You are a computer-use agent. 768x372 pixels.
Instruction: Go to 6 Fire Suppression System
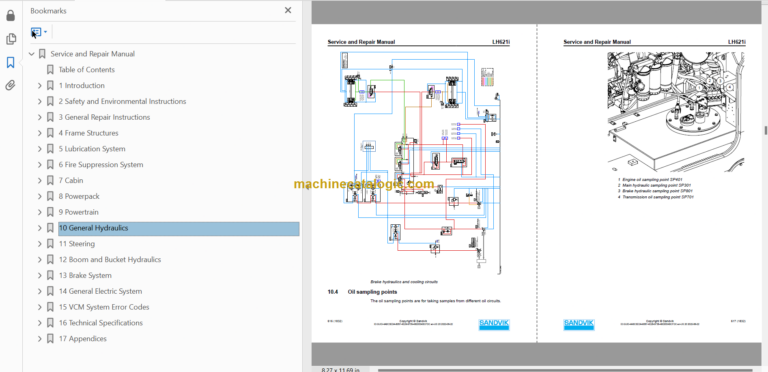[101, 164]
